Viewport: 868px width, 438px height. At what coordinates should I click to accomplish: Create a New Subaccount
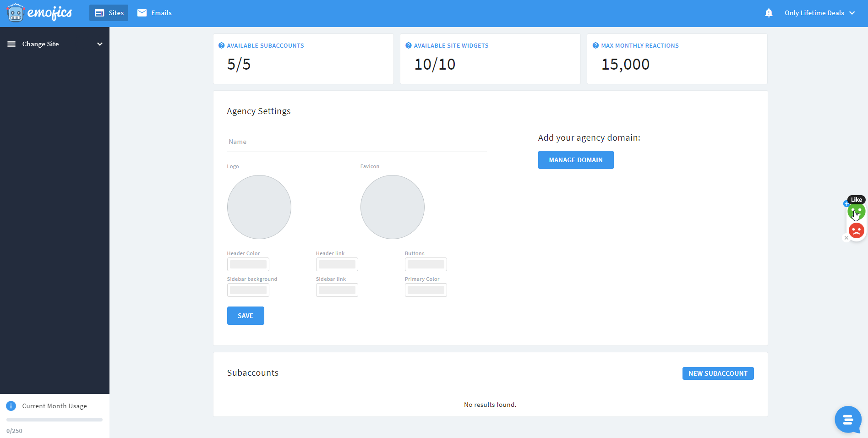point(717,373)
